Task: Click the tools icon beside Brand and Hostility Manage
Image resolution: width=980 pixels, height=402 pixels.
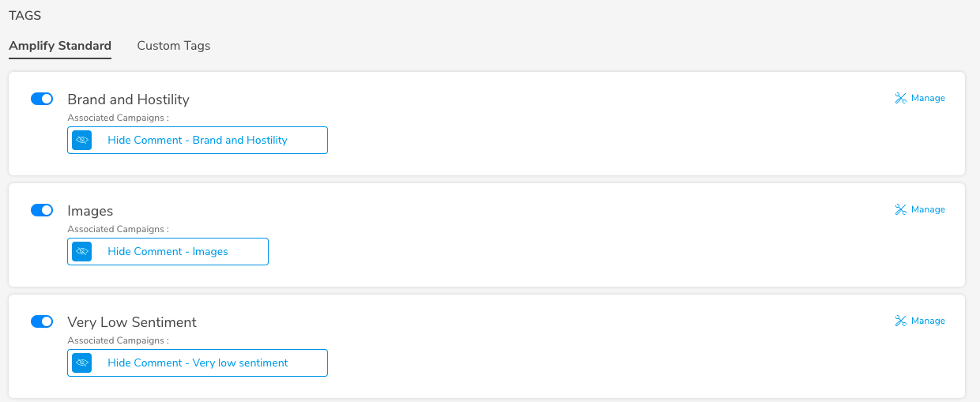Action: [x=900, y=98]
